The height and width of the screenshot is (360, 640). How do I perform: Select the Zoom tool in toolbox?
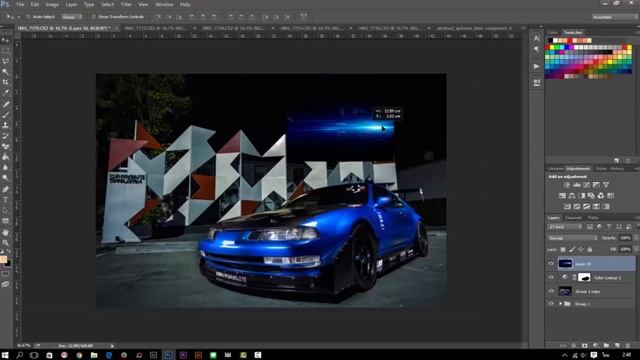coord(5,242)
